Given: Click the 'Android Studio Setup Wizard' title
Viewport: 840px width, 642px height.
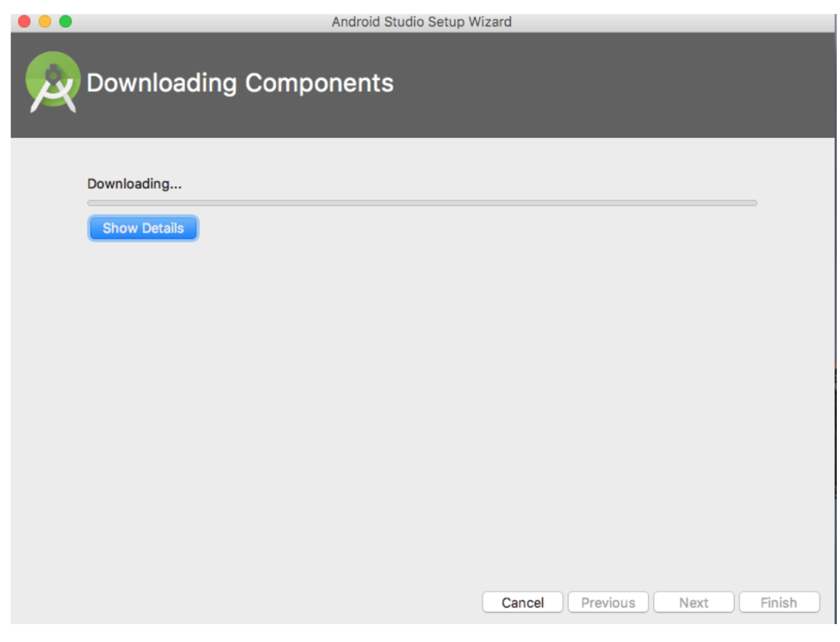Looking at the screenshot, I should point(422,22).
